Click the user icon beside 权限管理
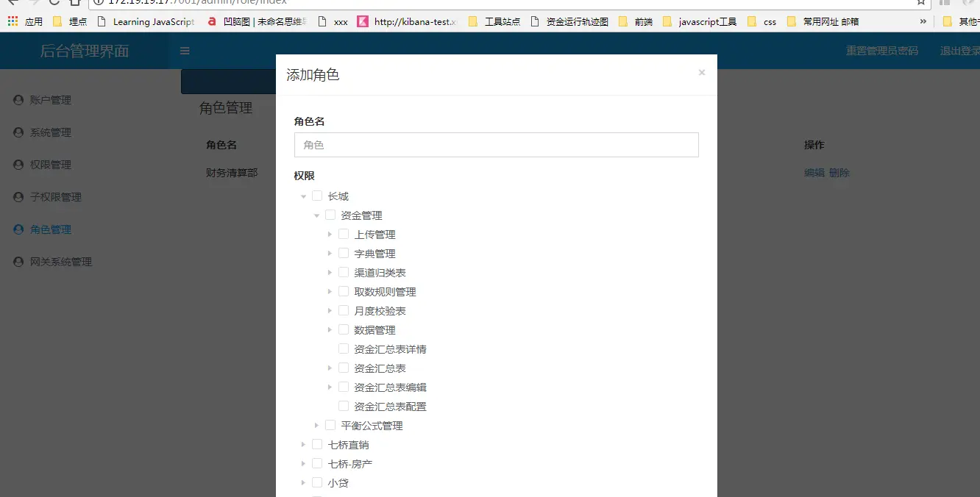This screenshot has height=497, width=980. [x=18, y=165]
